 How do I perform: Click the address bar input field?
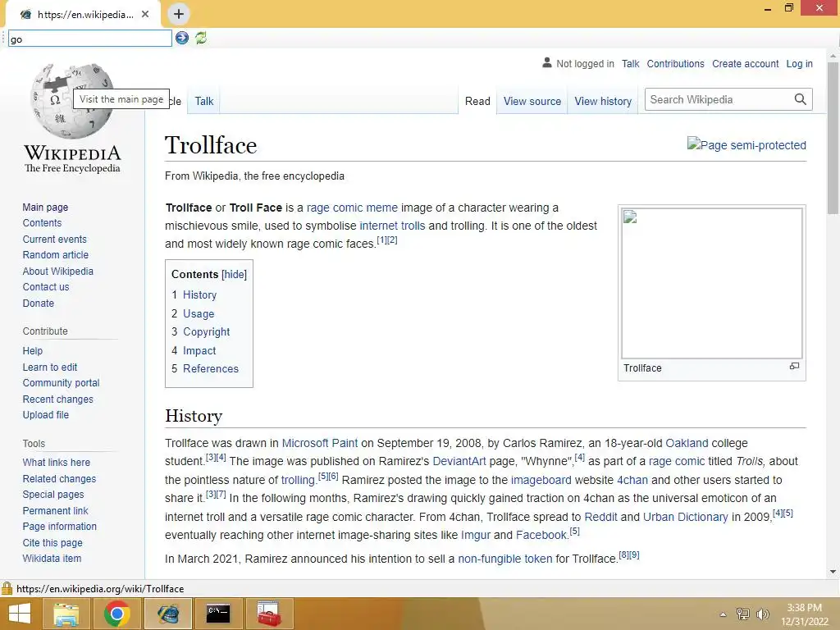pos(90,38)
